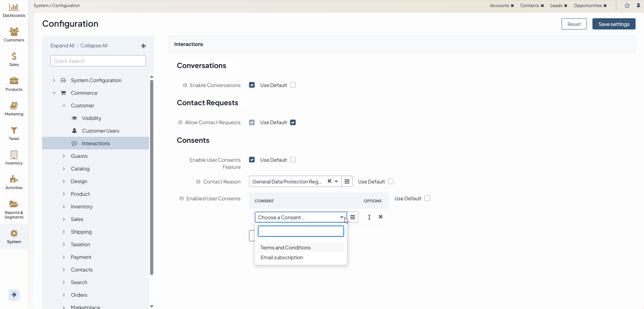The image size is (644, 309).
Task: Open the Marketing sidebar icon
Action: coord(14,106)
